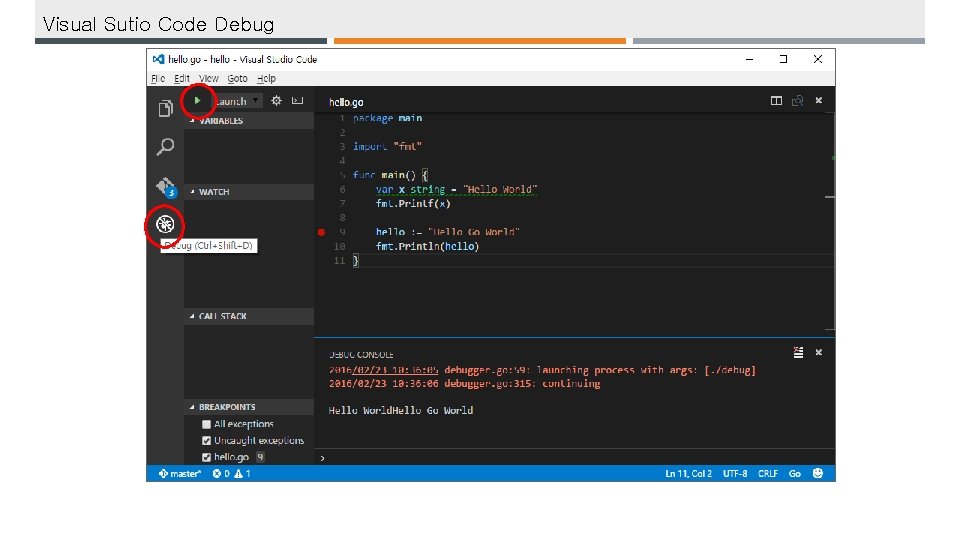Open launch.json with the gear icon
960x540 pixels.
tap(277, 100)
